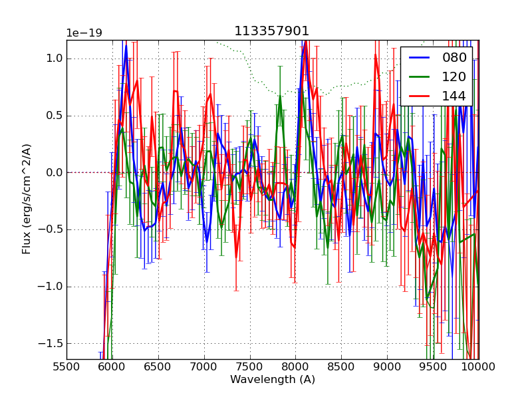Click the 1.0 y-axis tick label

pos(54,59)
